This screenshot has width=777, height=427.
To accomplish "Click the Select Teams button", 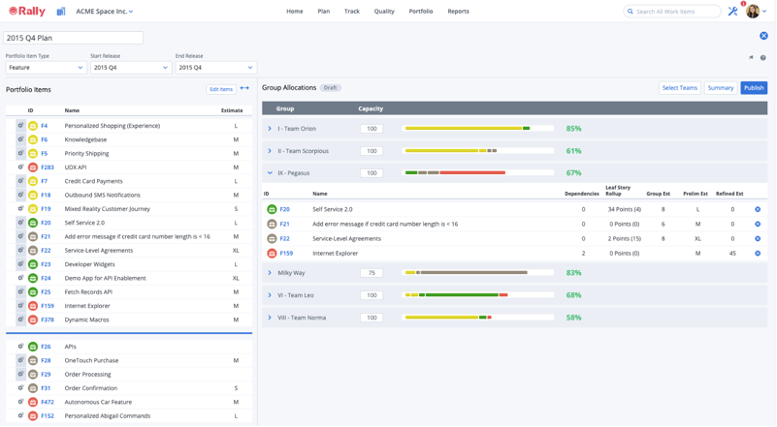I will click(x=680, y=88).
